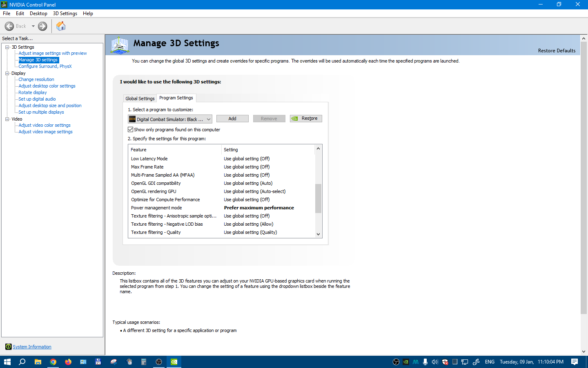Collapse the Display tree node

click(7, 73)
